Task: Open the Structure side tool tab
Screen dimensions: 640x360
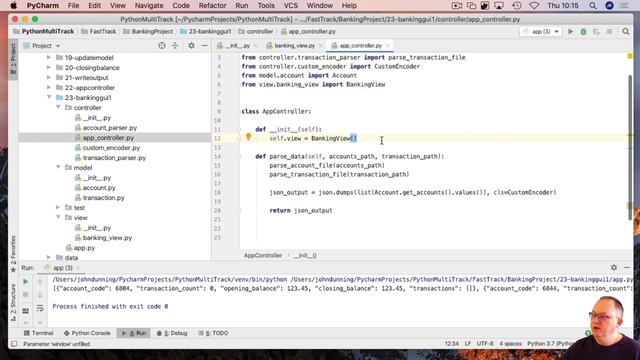Action: click(13, 302)
